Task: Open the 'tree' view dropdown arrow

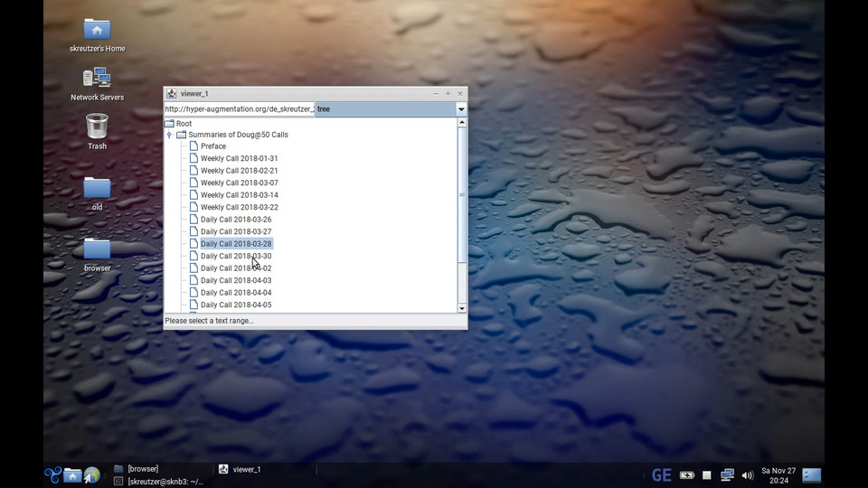Action: [x=461, y=109]
